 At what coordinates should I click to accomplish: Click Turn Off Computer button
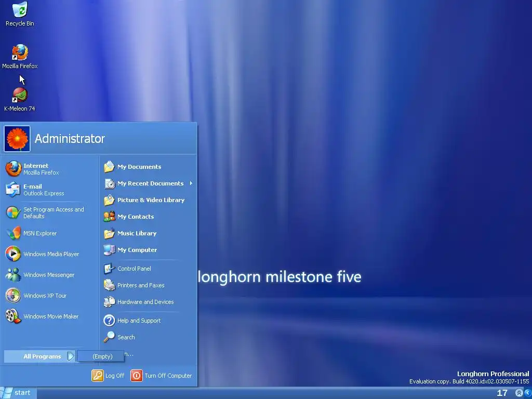pyautogui.click(x=161, y=376)
